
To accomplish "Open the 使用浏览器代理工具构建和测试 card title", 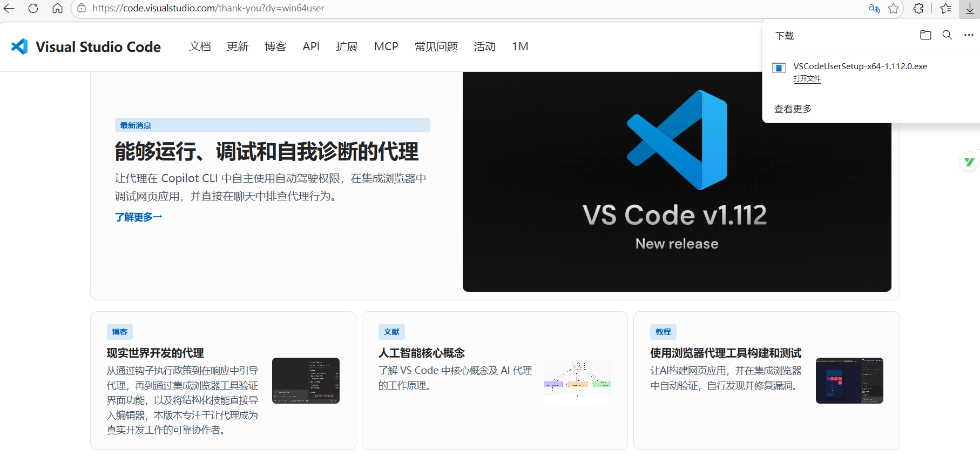I will [x=726, y=353].
